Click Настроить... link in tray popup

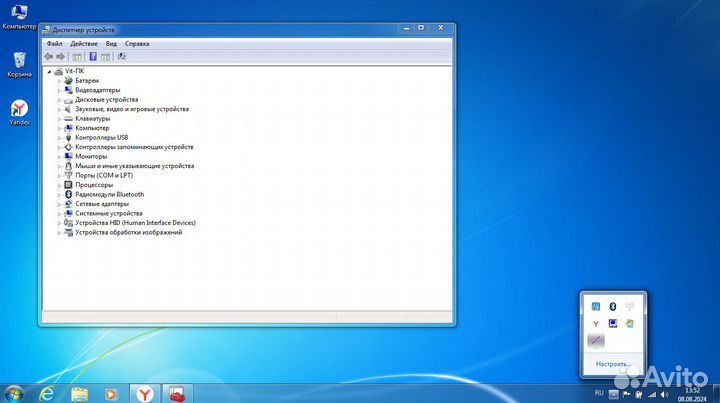[x=613, y=364]
